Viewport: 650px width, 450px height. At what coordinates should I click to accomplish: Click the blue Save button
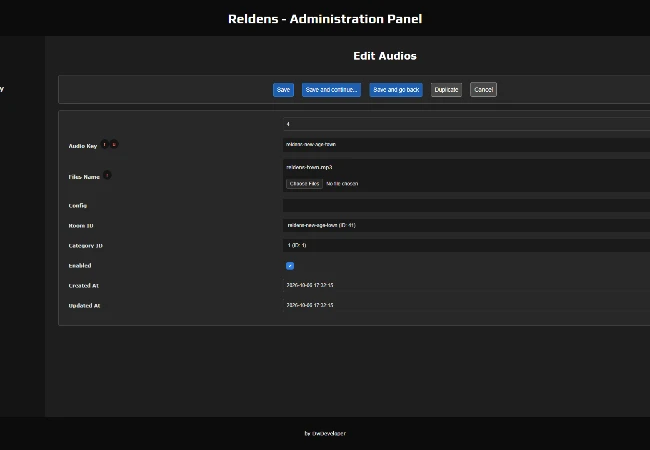[283, 90]
